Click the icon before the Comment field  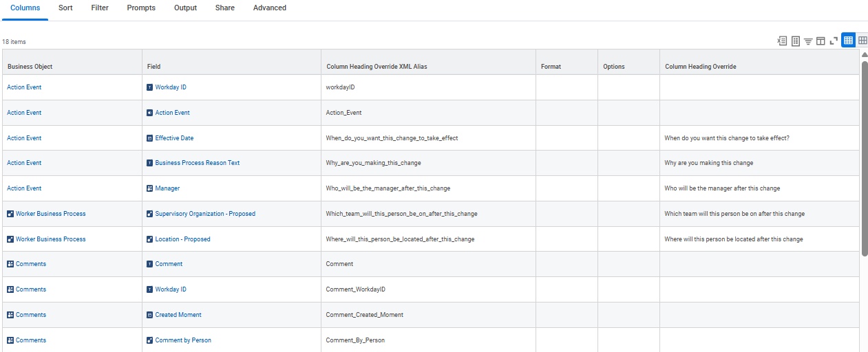tap(150, 264)
